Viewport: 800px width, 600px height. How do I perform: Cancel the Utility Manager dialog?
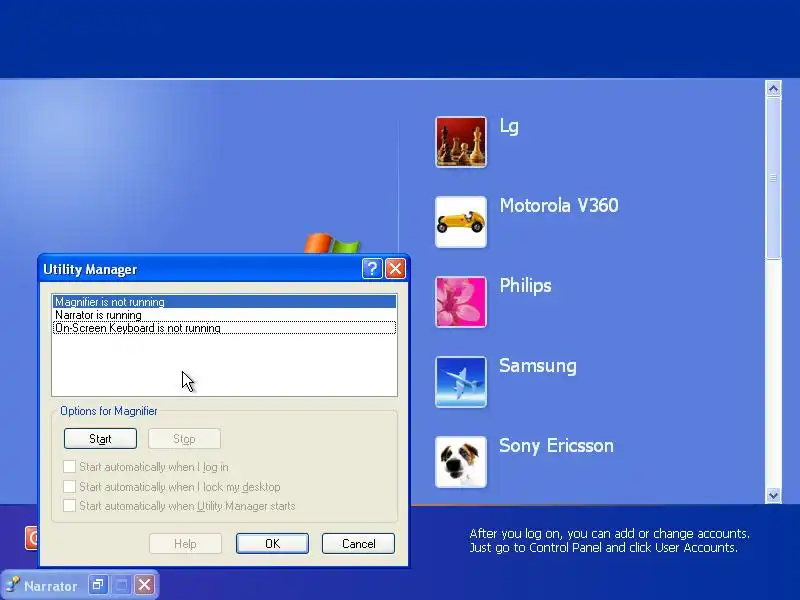(x=358, y=544)
